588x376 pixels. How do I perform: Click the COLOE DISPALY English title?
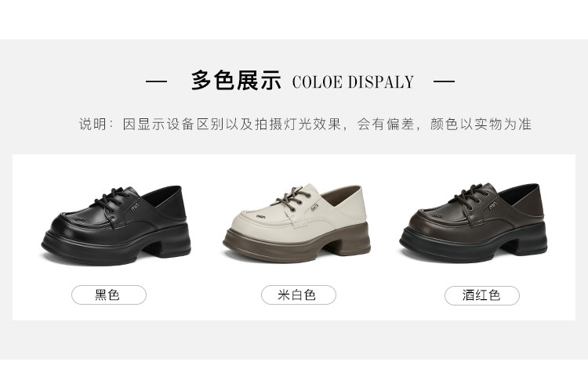[x=353, y=82]
